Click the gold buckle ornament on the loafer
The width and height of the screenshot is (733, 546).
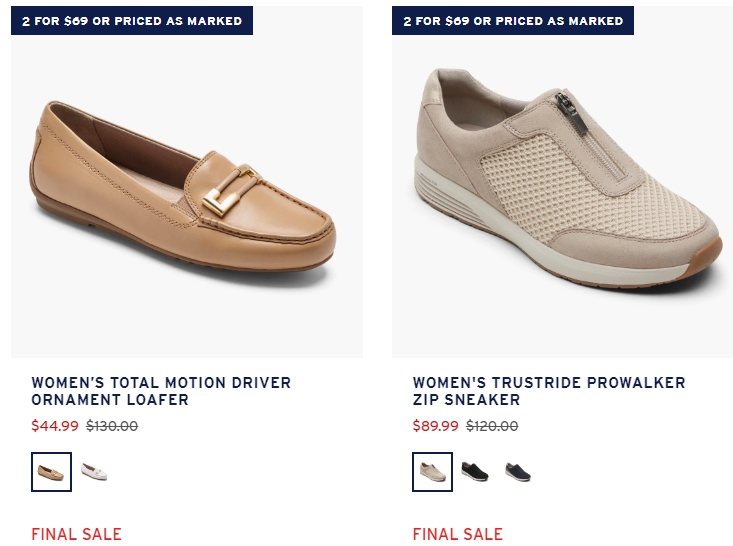[231, 190]
